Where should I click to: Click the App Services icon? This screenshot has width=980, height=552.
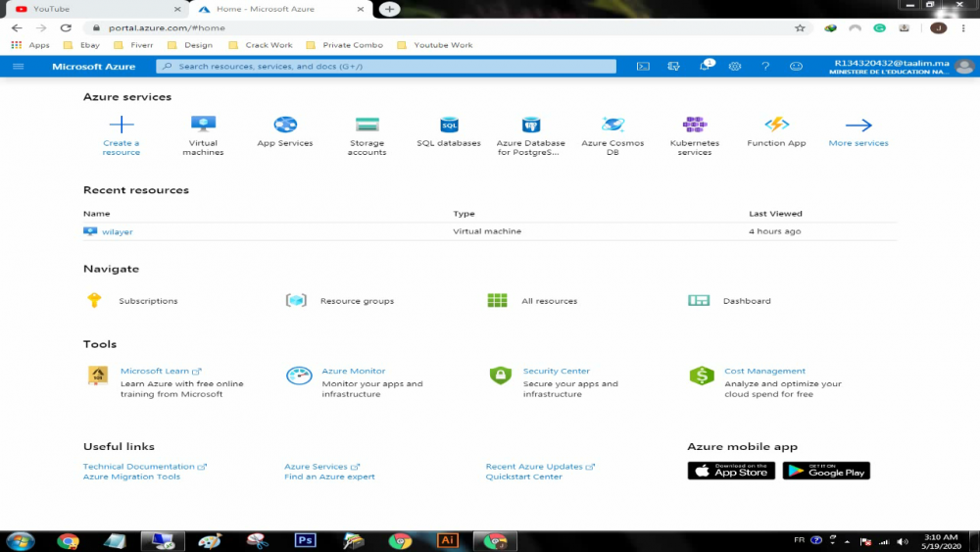(x=285, y=125)
